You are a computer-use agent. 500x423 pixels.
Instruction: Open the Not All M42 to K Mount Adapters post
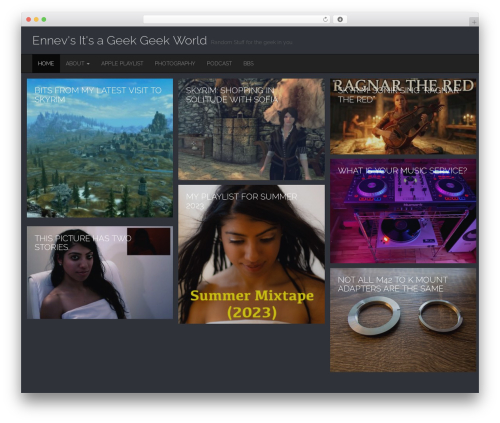(403, 320)
